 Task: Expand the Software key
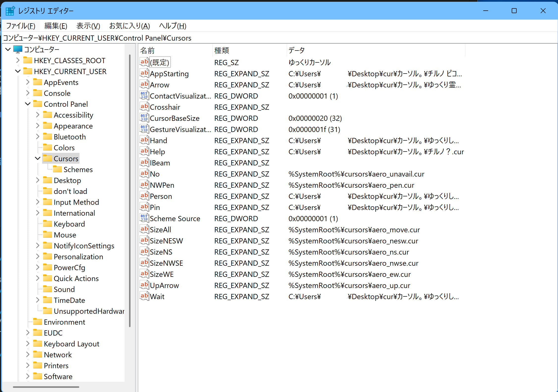(x=28, y=376)
